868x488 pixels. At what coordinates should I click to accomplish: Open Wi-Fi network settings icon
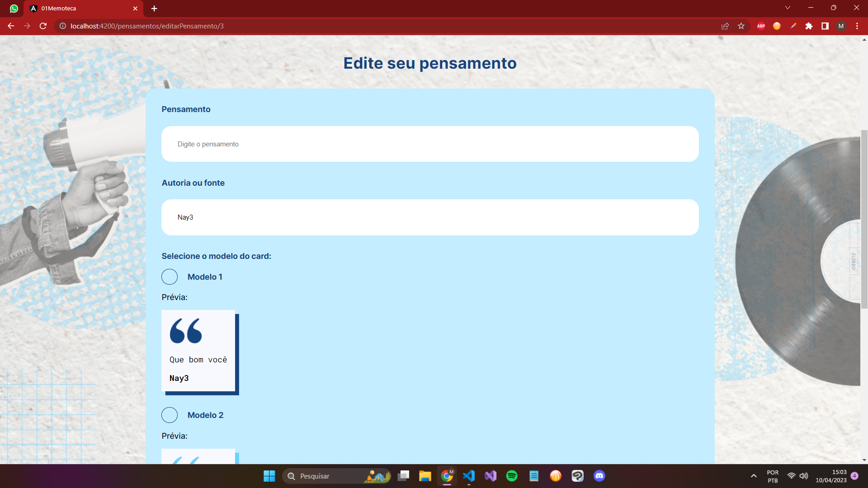[791, 476]
